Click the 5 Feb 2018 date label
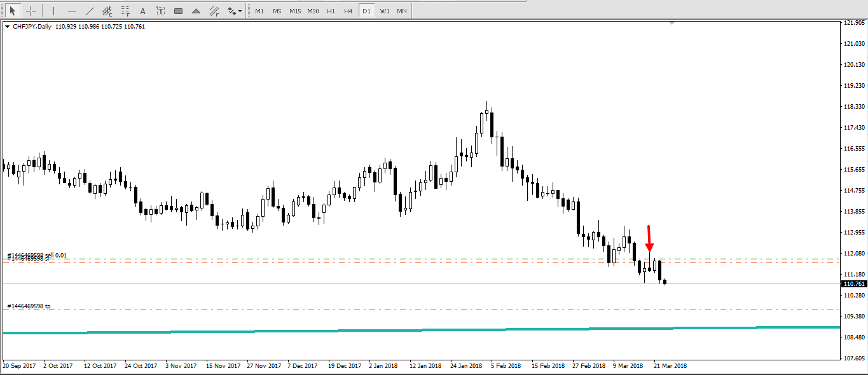This screenshot has height=375, width=868. pos(505,366)
